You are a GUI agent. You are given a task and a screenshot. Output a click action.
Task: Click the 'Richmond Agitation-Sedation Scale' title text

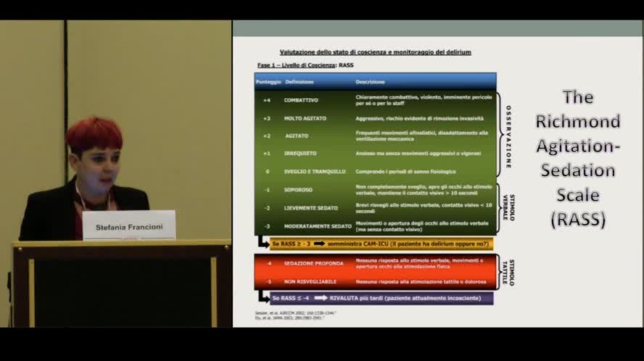(577, 158)
